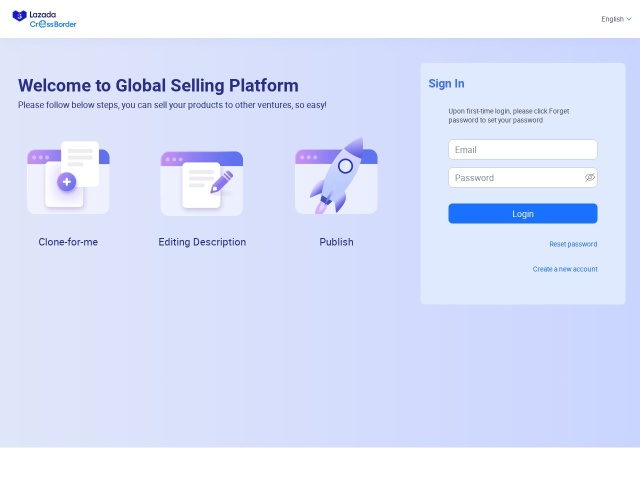Click the 'Upon first-time login' instruction text
Screen dimensions: 640x480
point(509,116)
